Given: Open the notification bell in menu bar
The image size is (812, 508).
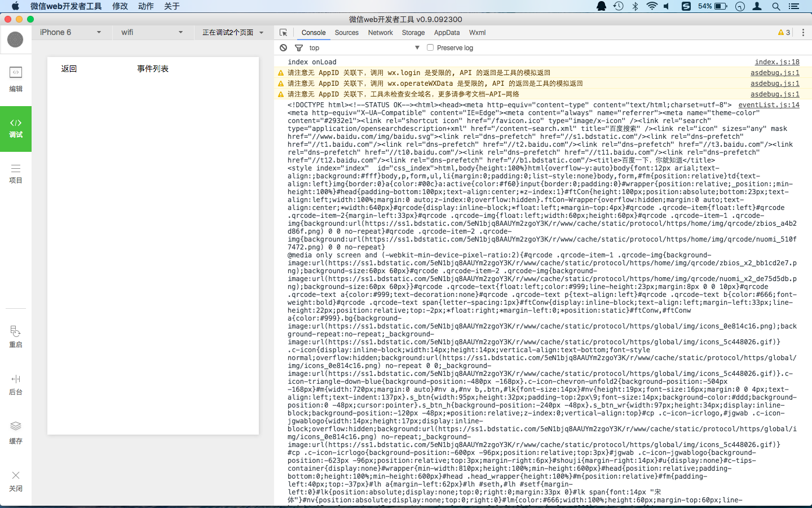Looking at the screenshot, I should 602,6.
